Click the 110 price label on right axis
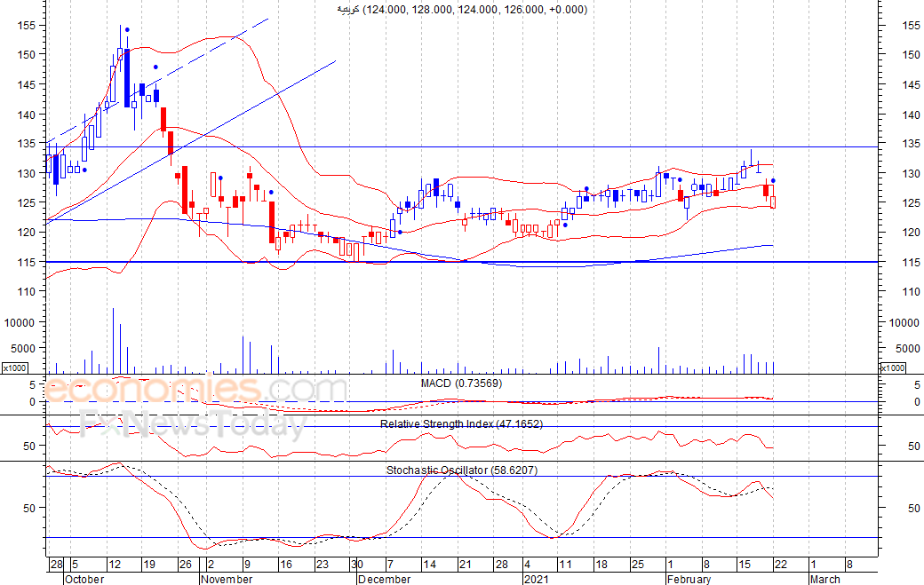The height and width of the screenshot is (585, 924). (x=911, y=291)
